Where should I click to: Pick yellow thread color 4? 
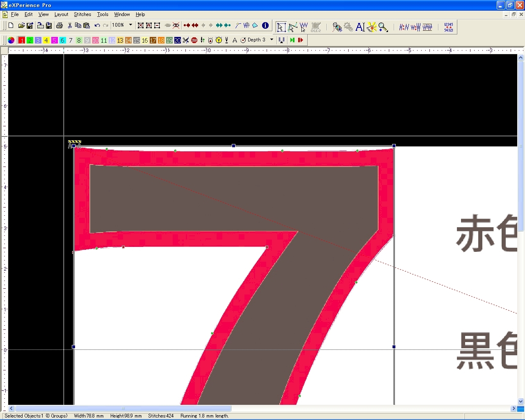pos(46,40)
